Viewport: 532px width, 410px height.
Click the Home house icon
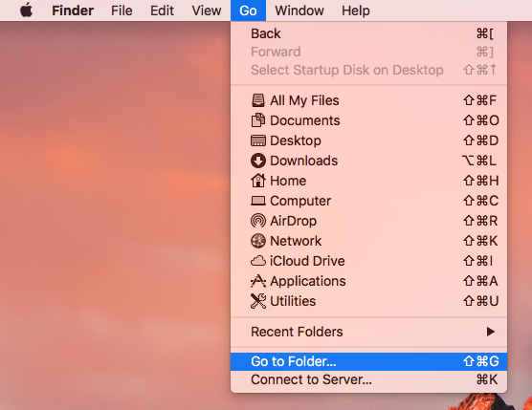point(257,181)
